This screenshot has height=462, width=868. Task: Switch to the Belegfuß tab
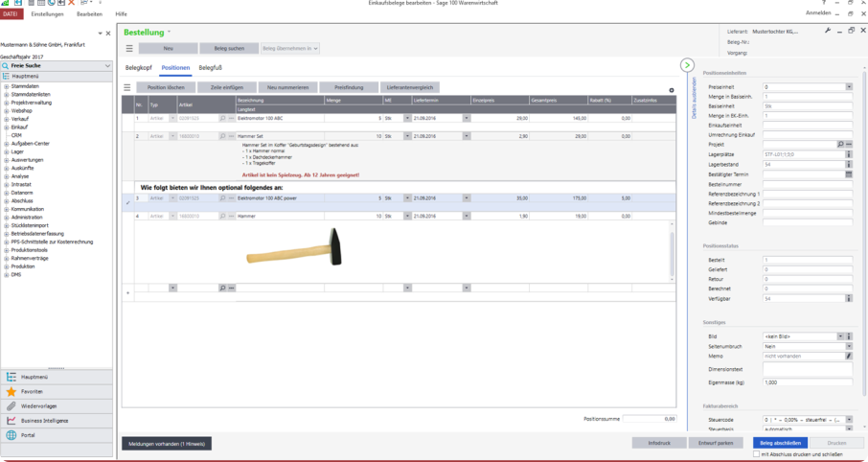pyautogui.click(x=211, y=68)
